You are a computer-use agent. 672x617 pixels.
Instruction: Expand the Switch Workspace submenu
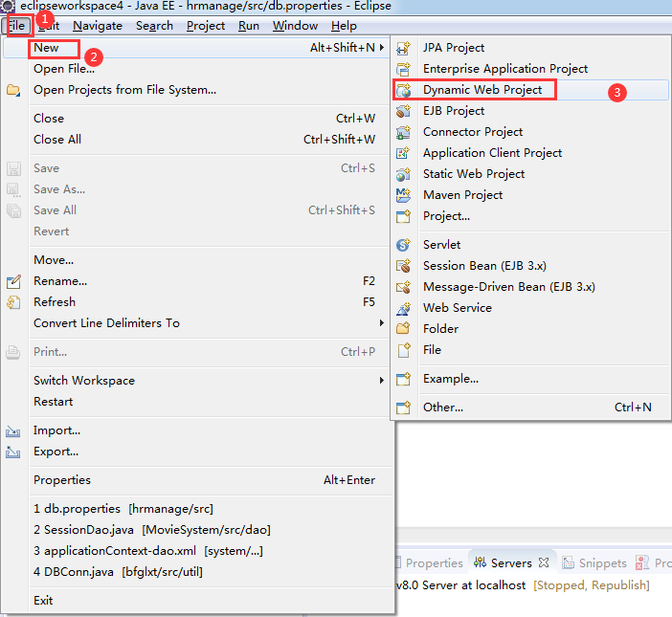tap(382, 380)
